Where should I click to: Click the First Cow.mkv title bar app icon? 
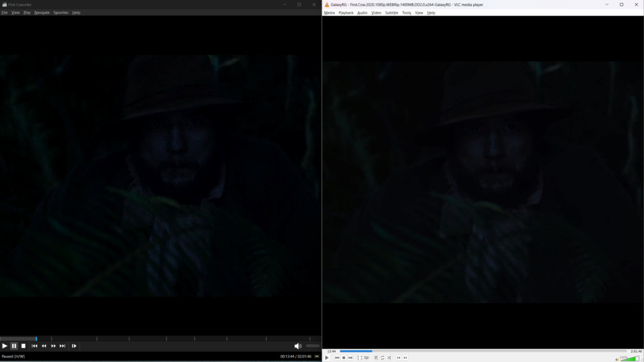tap(4, 4)
